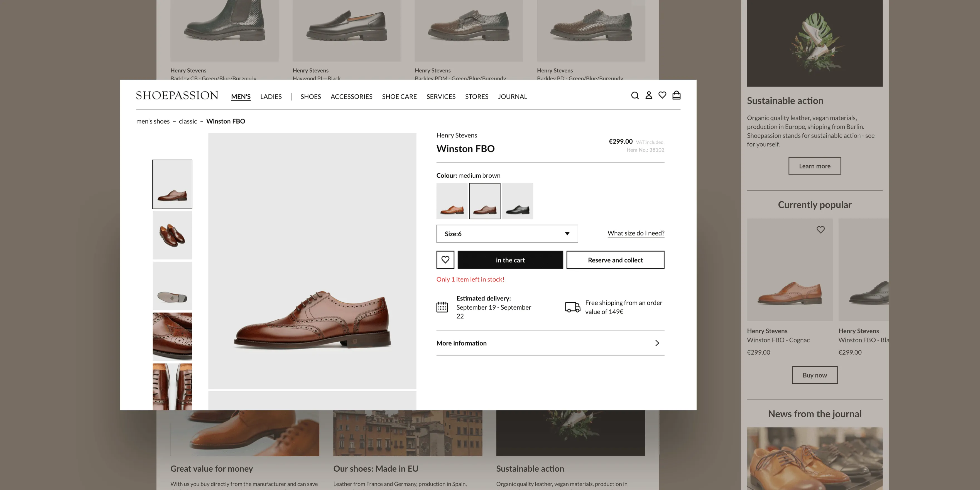Open the account profile icon
This screenshot has height=490, width=980.
pyautogui.click(x=649, y=95)
